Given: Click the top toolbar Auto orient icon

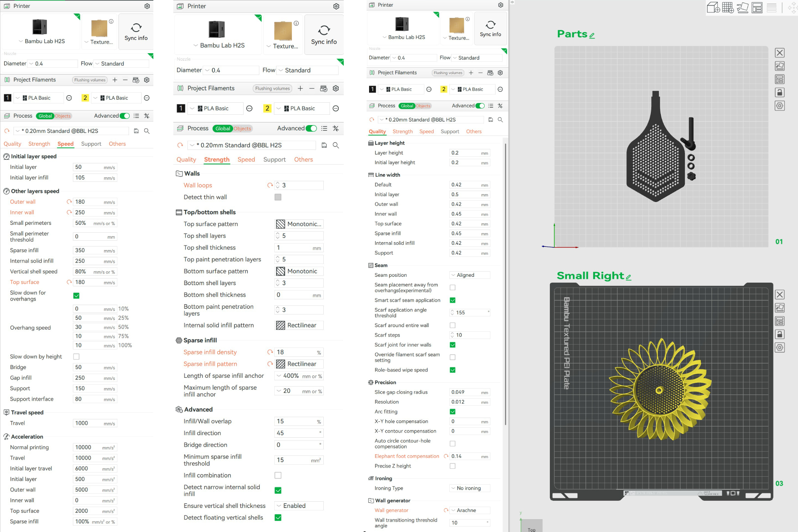Looking at the screenshot, I should point(742,7).
